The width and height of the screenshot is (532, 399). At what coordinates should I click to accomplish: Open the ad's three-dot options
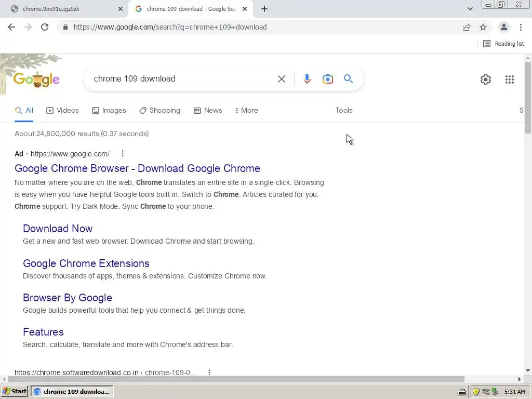click(x=123, y=154)
